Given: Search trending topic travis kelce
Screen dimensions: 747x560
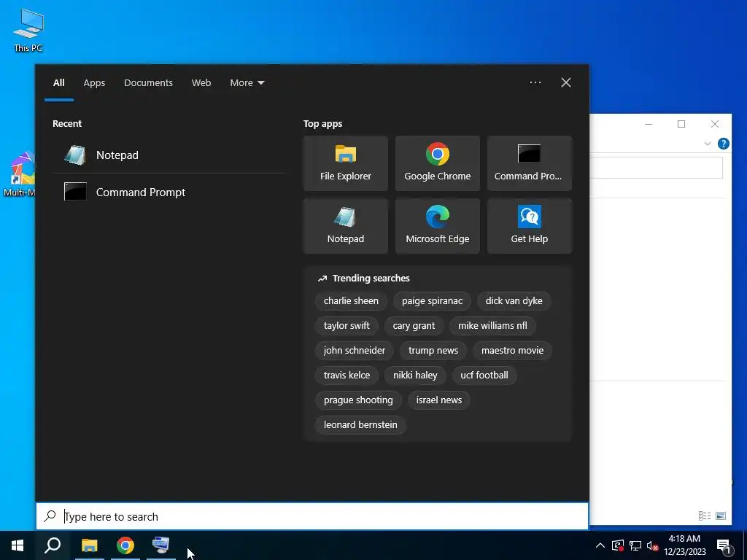Looking at the screenshot, I should (347, 375).
